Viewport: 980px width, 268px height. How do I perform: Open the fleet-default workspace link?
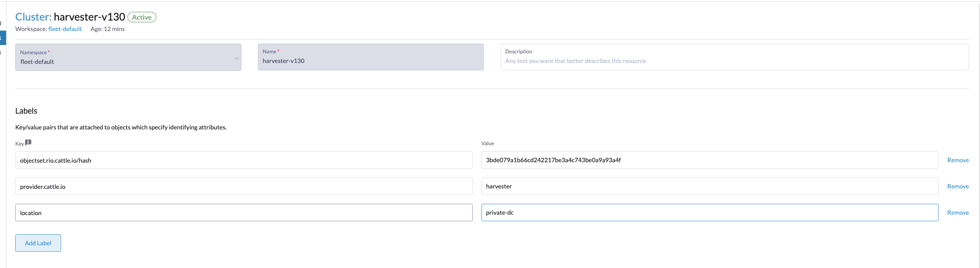click(65, 29)
